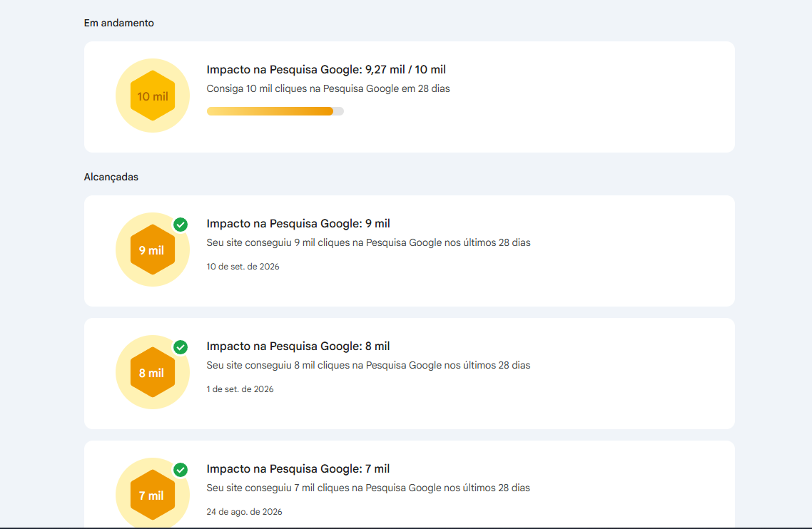Click the 7 mil hexagon badge
Viewport: 812px width, 529px height.
[153, 495]
